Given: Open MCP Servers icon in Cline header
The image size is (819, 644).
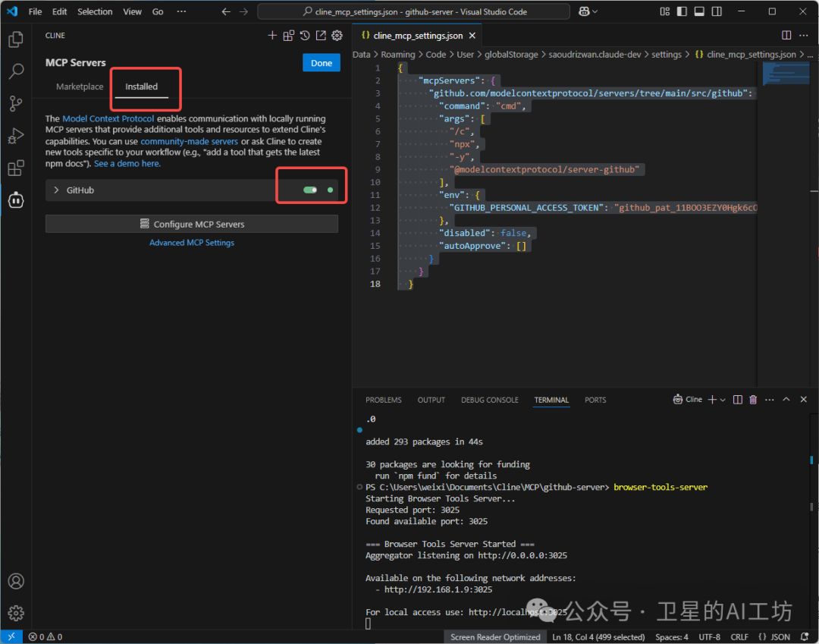Looking at the screenshot, I should (288, 36).
